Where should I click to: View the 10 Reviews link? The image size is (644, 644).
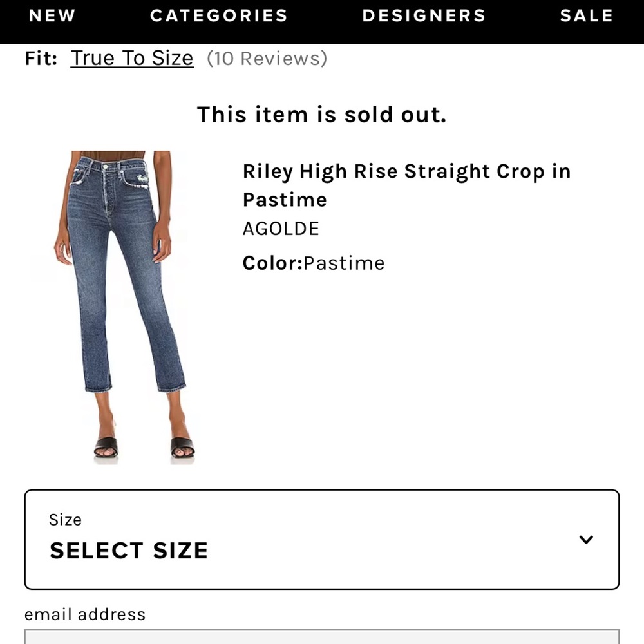click(x=267, y=59)
